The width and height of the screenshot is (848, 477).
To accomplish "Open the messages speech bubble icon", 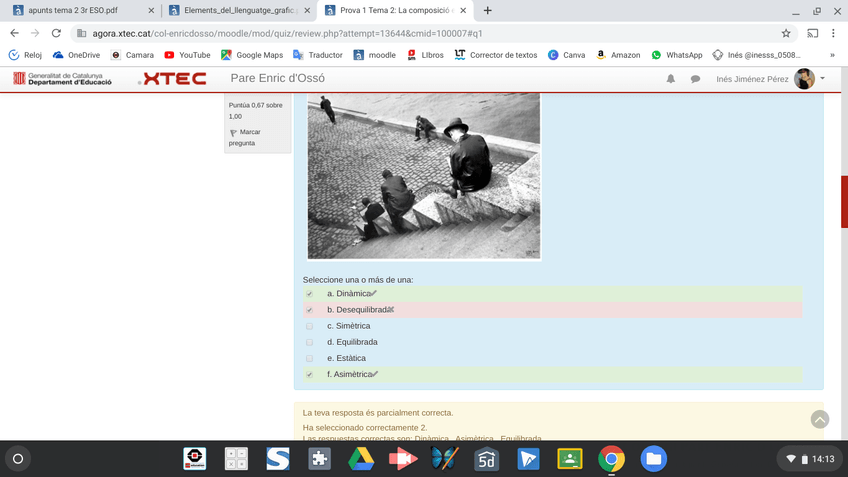I will 695,79.
